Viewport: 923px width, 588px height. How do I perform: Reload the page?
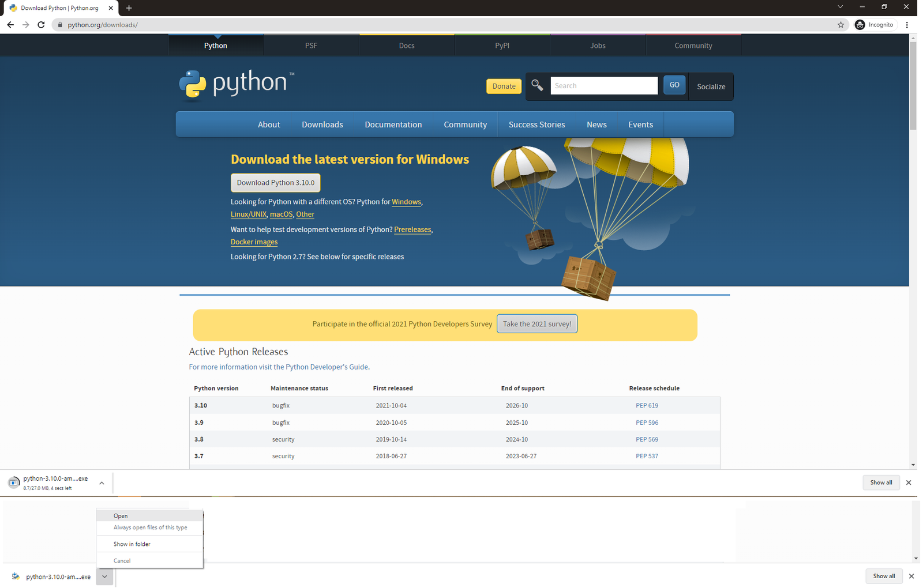(x=40, y=25)
